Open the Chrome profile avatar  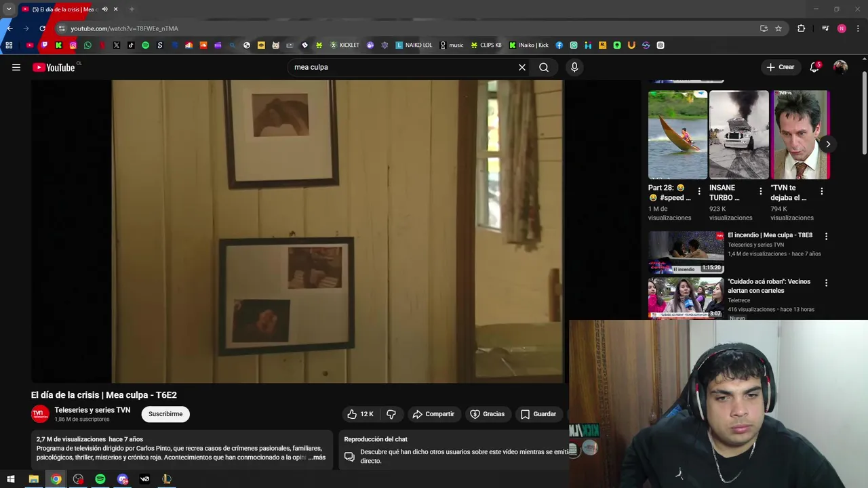tap(842, 28)
